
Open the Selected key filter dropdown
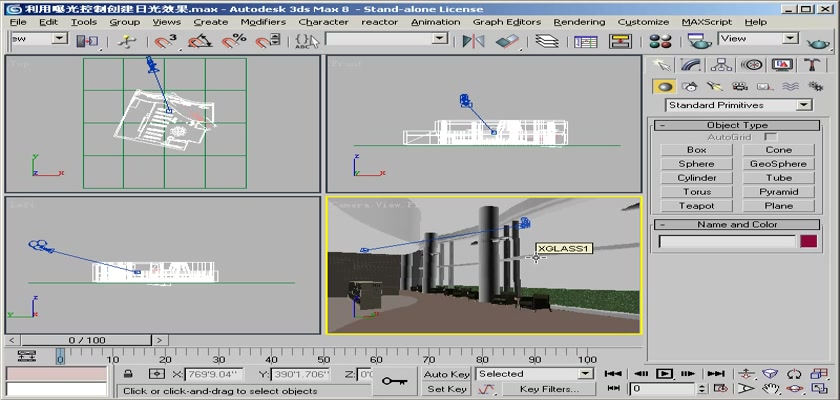[534, 374]
